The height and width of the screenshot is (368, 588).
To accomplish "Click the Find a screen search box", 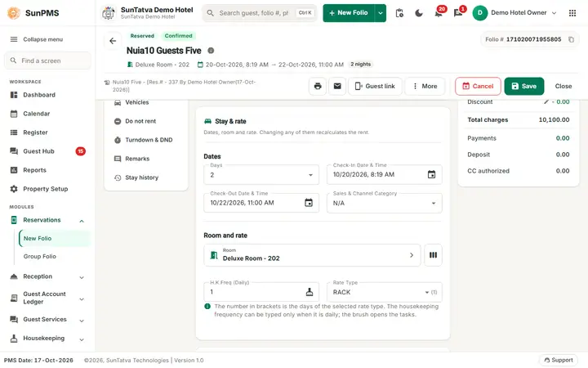I will pos(47,61).
